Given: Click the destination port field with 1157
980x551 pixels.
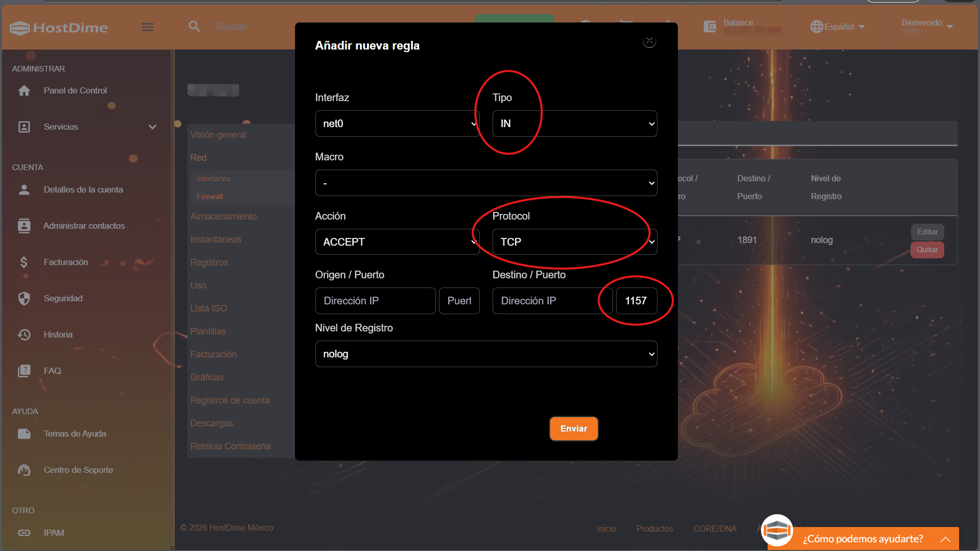Looking at the screenshot, I should 636,301.
